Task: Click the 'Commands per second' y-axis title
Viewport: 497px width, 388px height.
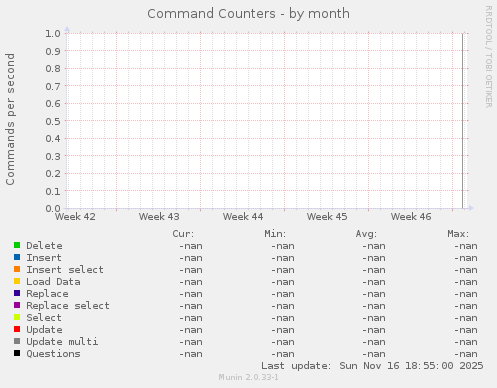Action: point(10,119)
